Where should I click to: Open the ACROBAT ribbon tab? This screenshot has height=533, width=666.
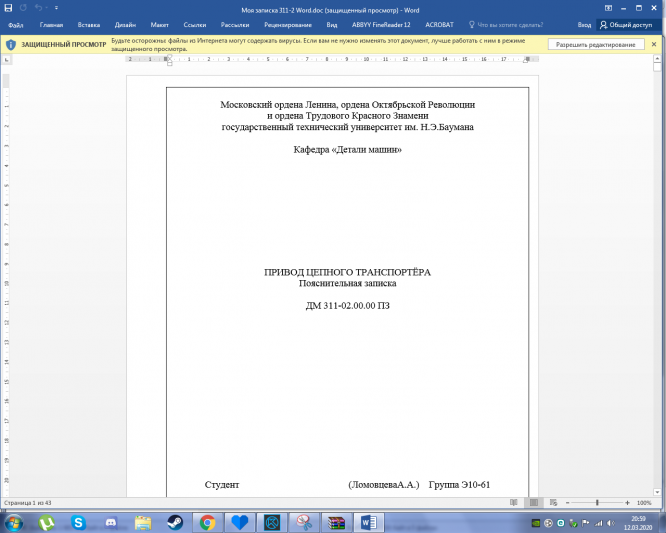(439, 25)
